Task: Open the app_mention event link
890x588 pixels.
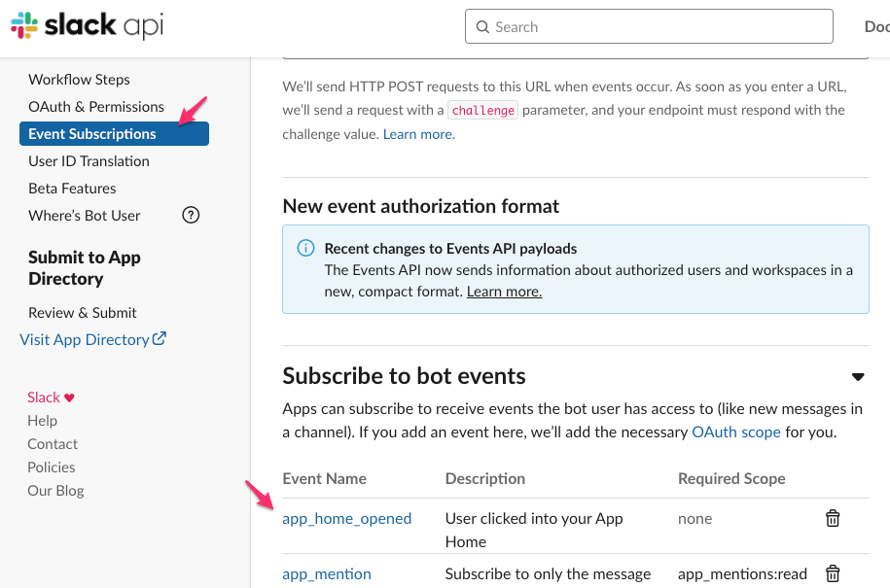Action: click(326, 573)
